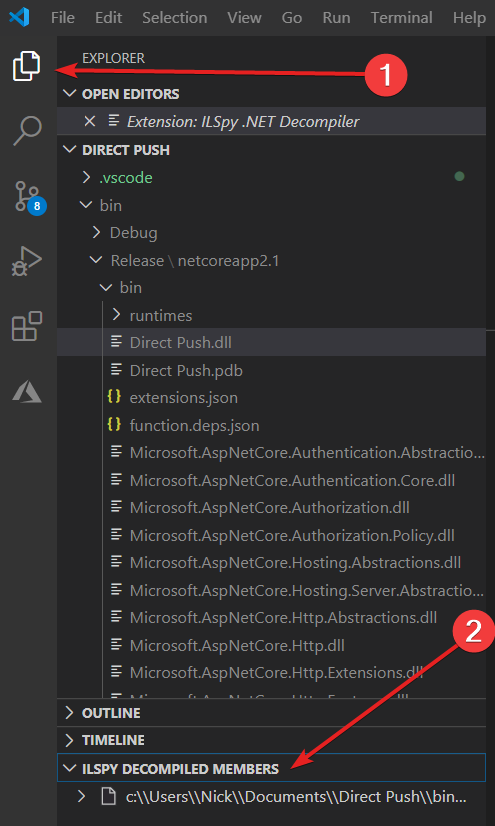Open extensions.json file
The height and width of the screenshot is (826, 495).
[x=271, y=397]
